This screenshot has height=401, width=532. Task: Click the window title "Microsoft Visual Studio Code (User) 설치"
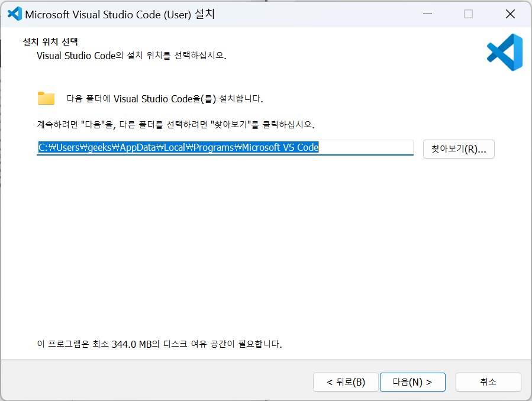pos(120,14)
